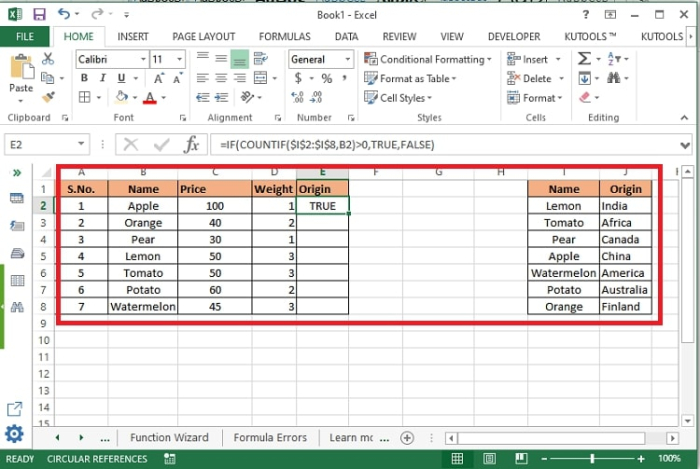Click in the formula bar input
Screen dimensions: 700x469
445,145
